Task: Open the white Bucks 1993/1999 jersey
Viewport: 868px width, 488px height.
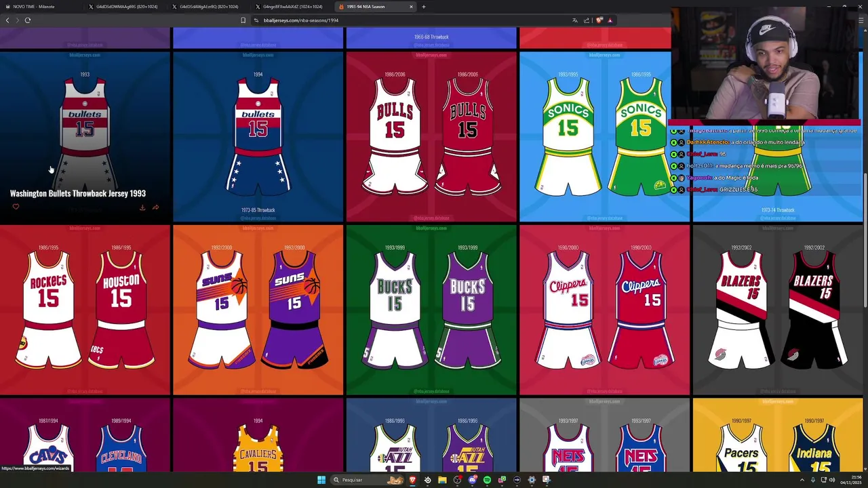Action: (395, 308)
